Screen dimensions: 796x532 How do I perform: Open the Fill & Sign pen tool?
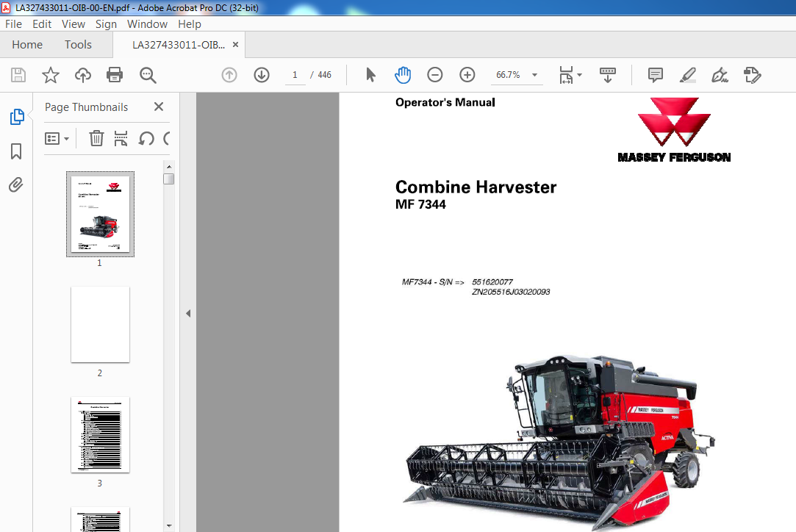(x=720, y=75)
